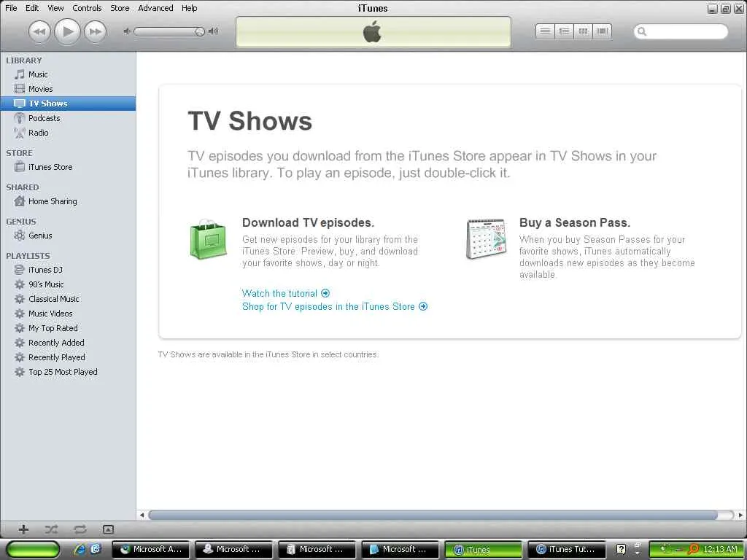747x560 pixels.
Task: Click the volume slider knob
Action: tap(200, 31)
